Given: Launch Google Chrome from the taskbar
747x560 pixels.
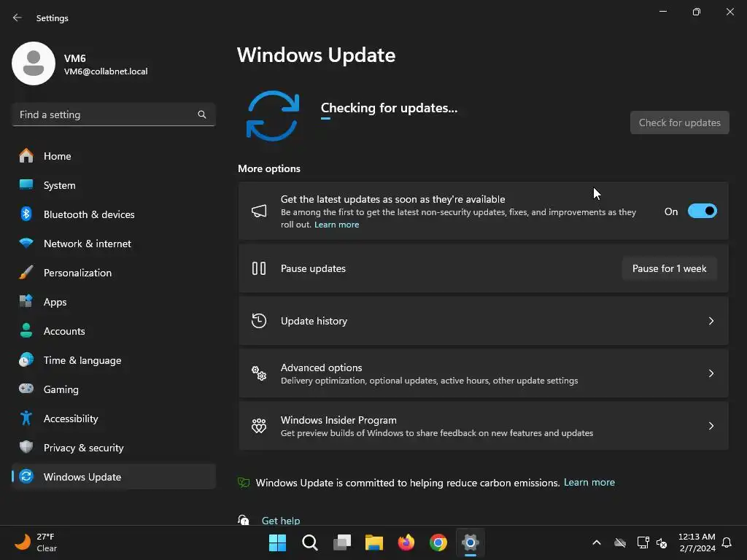Looking at the screenshot, I should [438, 542].
